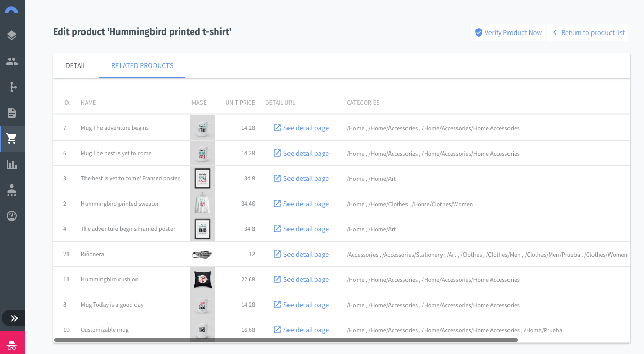644x354 pixels.
Task: Click the price 34.46
Action: pyautogui.click(x=248, y=204)
